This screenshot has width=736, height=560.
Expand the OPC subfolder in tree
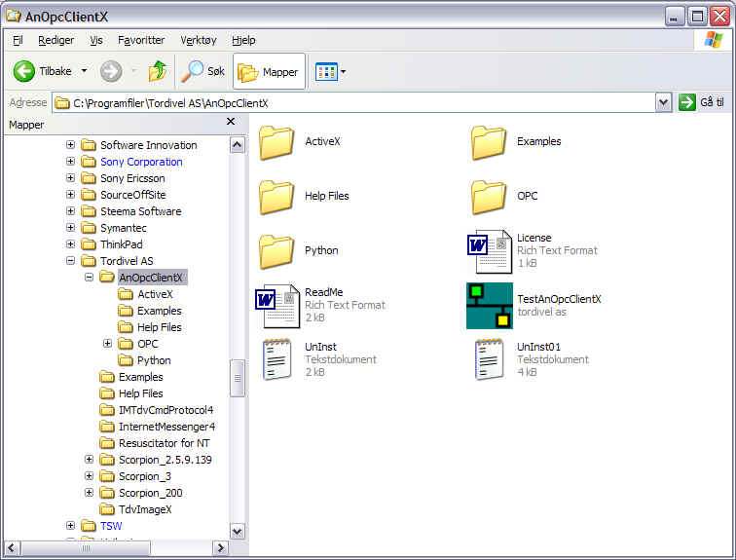tap(107, 343)
